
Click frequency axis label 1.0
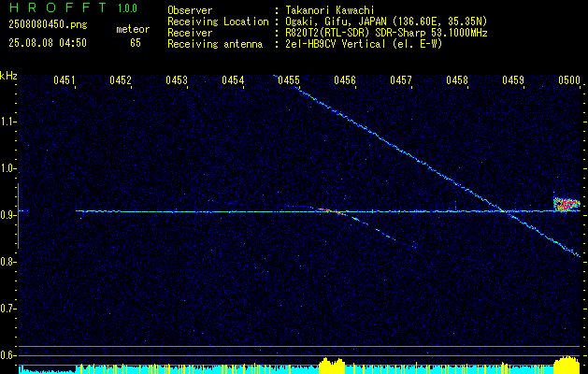pos(7,168)
